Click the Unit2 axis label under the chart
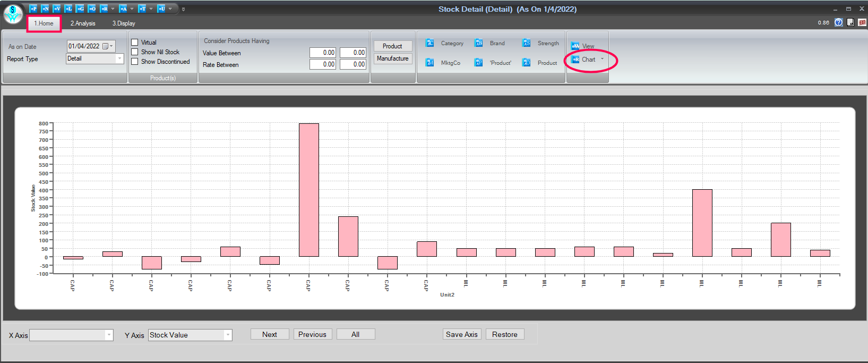This screenshot has height=363, width=868. [x=447, y=295]
